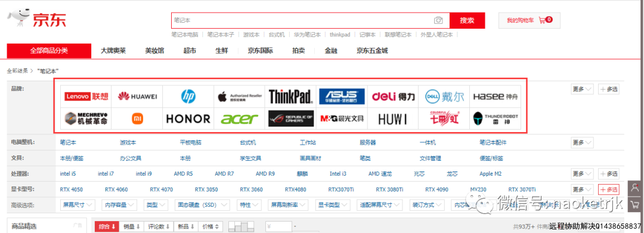
Task: Expand 更多 in the 电脑整机 row
Action: coord(583,142)
